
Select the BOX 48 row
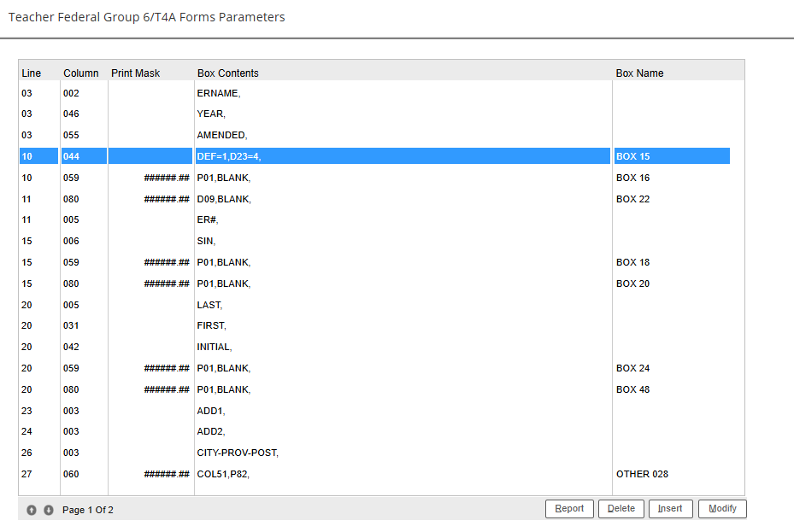(224, 389)
